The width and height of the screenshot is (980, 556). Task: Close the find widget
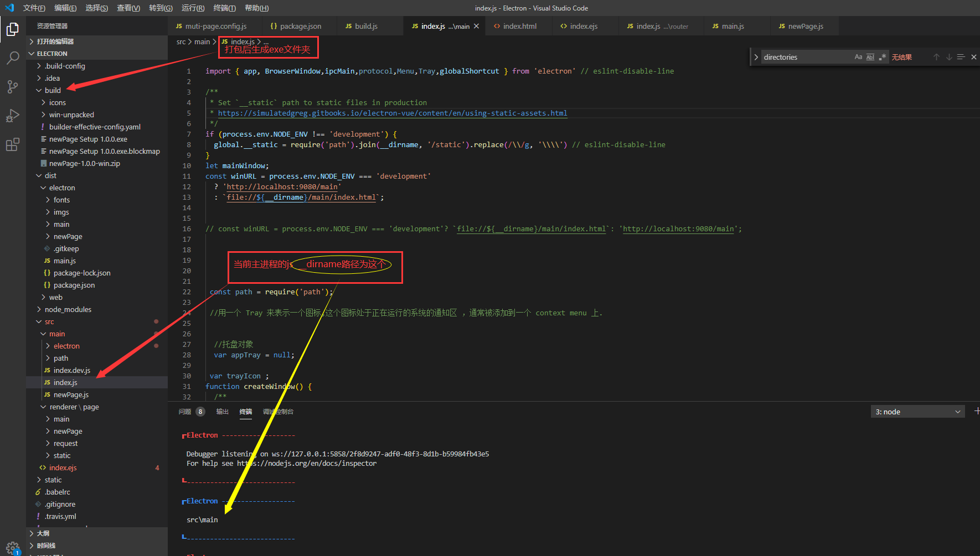(974, 57)
